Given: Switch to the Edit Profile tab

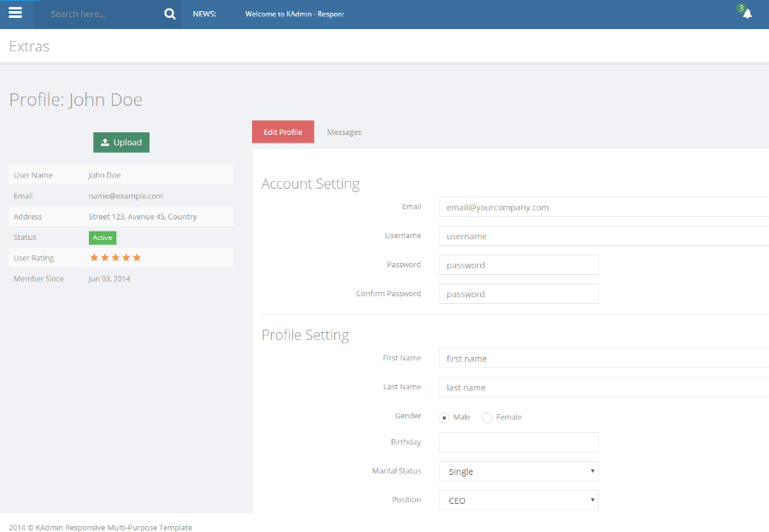Looking at the screenshot, I should [283, 132].
